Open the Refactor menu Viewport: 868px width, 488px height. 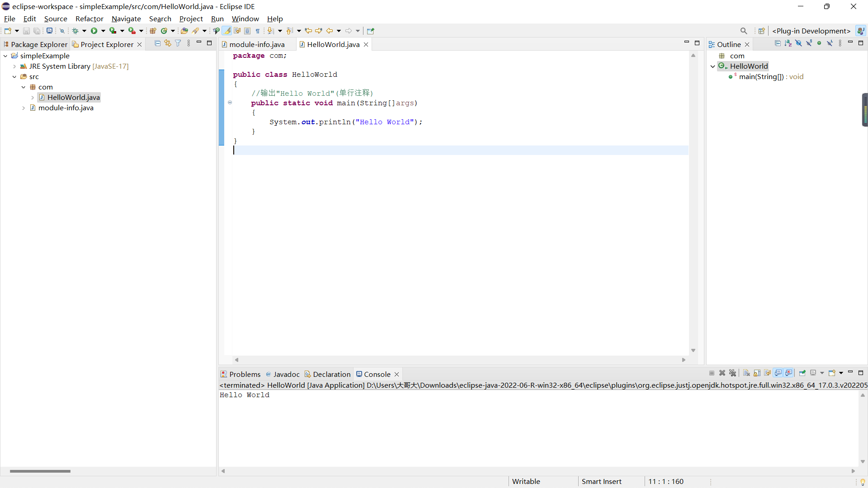pyautogui.click(x=89, y=19)
